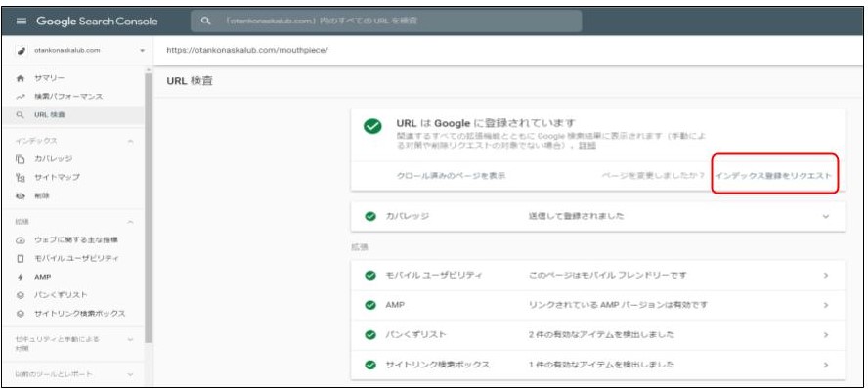
Task: Open サイトリンク検索ボックス result row arrow
Action: (825, 365)
